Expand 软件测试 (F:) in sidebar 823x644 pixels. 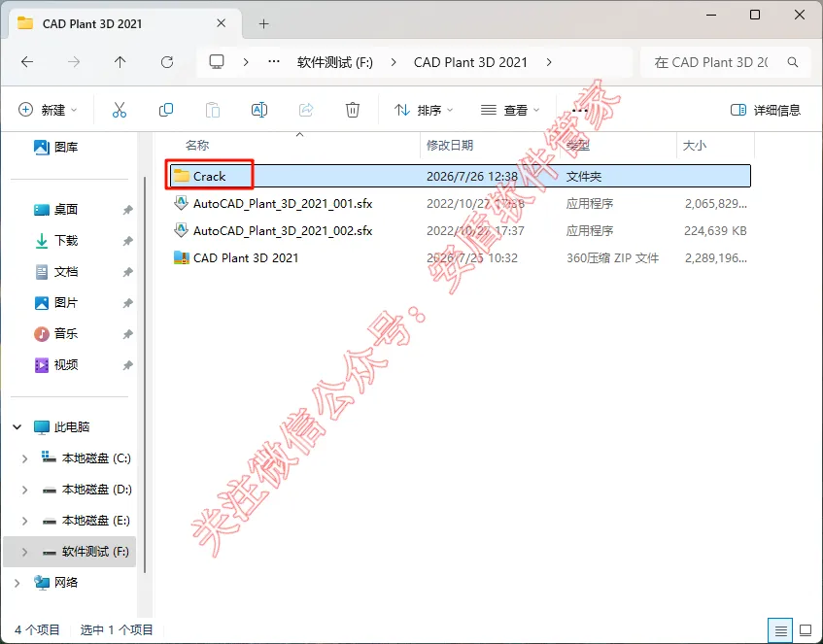[24, 552]
